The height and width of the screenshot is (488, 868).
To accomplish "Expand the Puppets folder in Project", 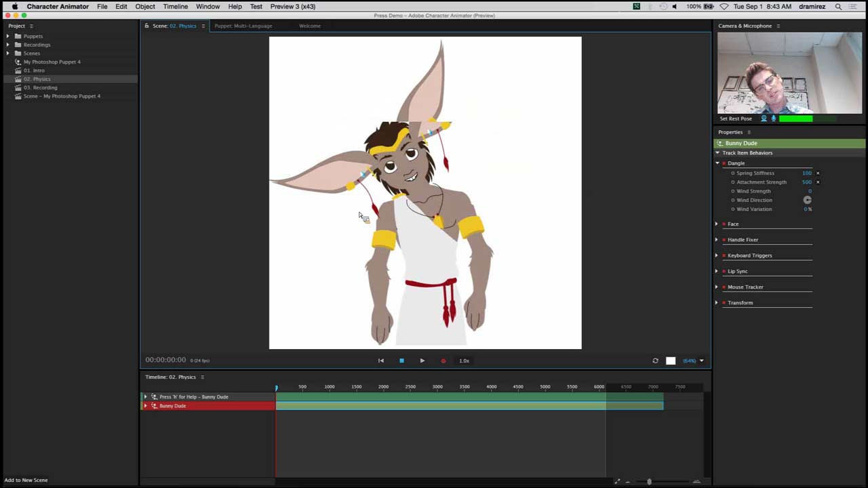I will click(7, 36).
